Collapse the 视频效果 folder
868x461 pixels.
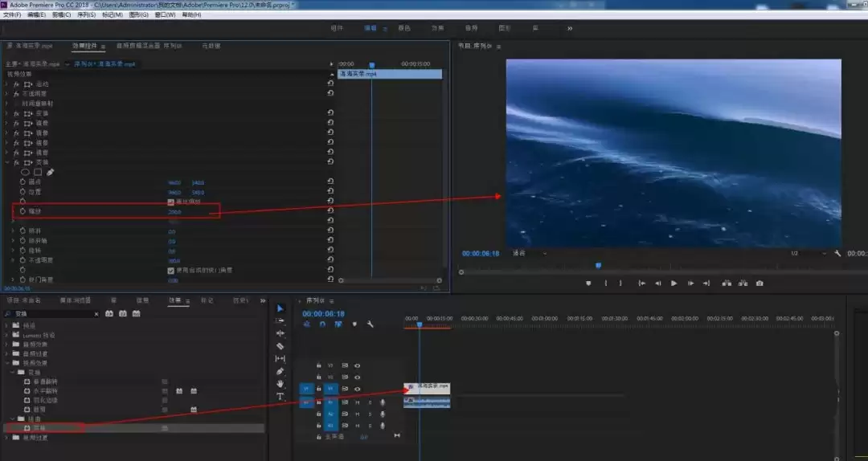click(x=6, y=363)
